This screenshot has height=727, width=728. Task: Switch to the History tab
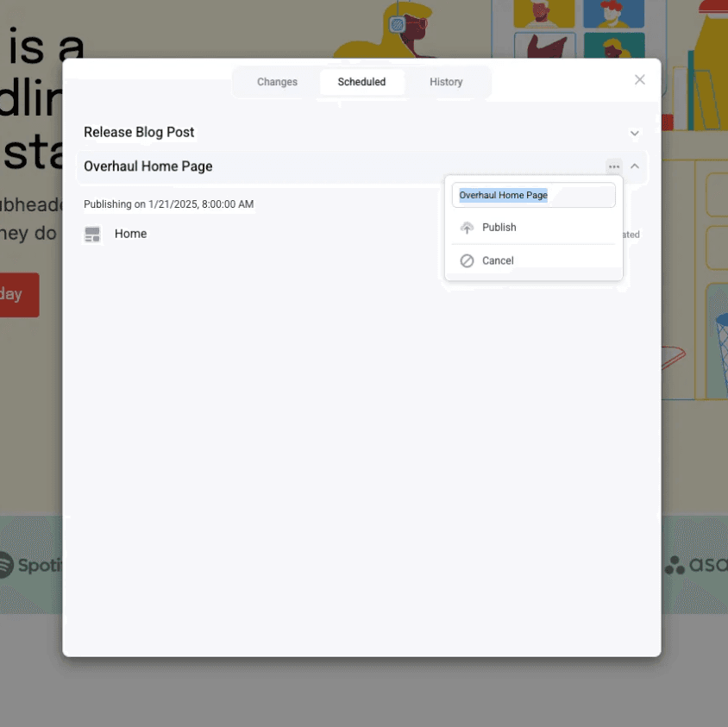coord(446,82)
